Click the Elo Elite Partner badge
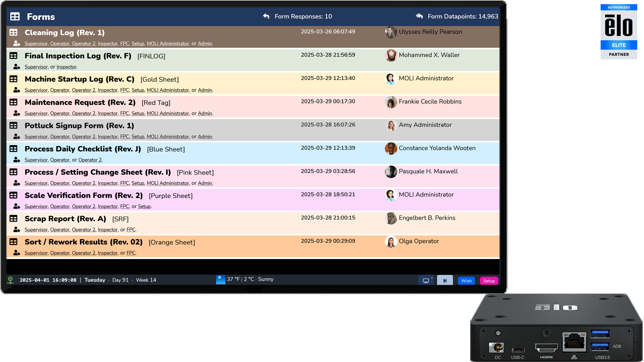The height and width of the screenshot is (362, 644). tap(619, 32)
